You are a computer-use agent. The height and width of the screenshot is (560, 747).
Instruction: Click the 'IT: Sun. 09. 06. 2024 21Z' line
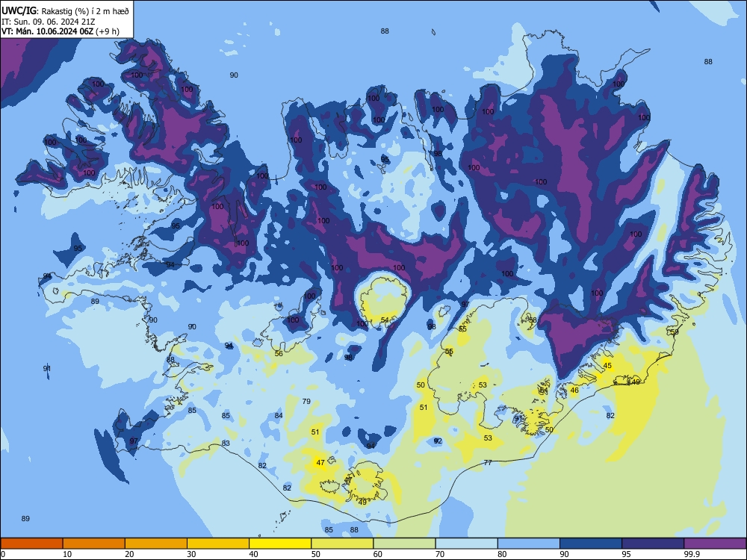click(48, 22)
